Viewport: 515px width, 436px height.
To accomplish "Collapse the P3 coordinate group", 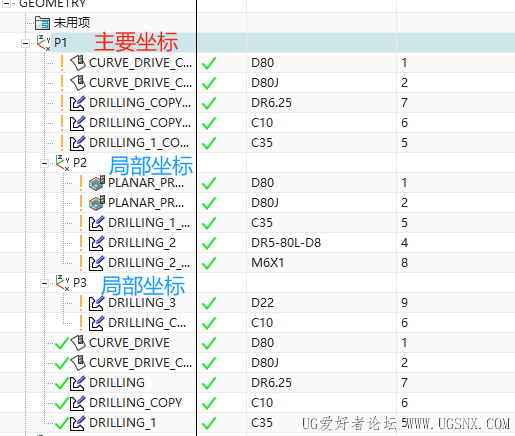I will coord(44,283).
